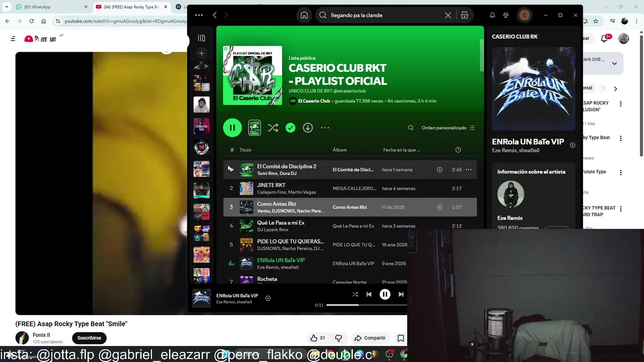Sort by Álbum column header
644x362 pixels.
[340, 150]
